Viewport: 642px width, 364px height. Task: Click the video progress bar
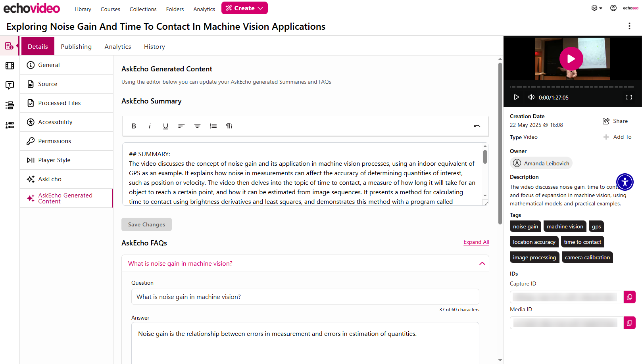tap(573, 86)
